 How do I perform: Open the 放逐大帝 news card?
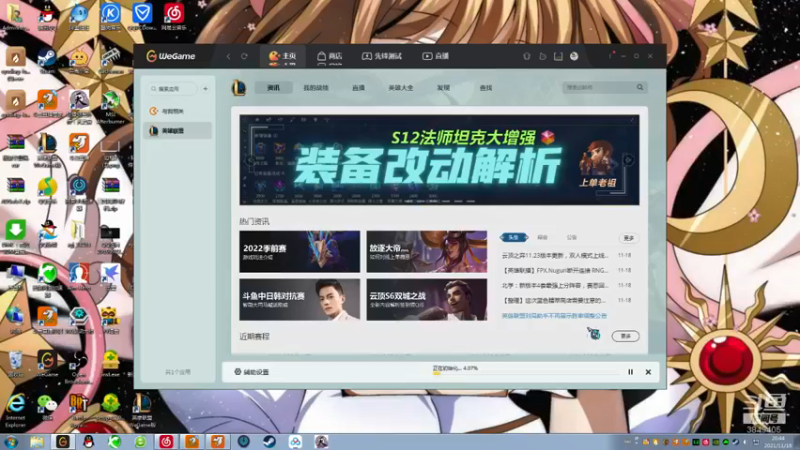tap(427, 251)
